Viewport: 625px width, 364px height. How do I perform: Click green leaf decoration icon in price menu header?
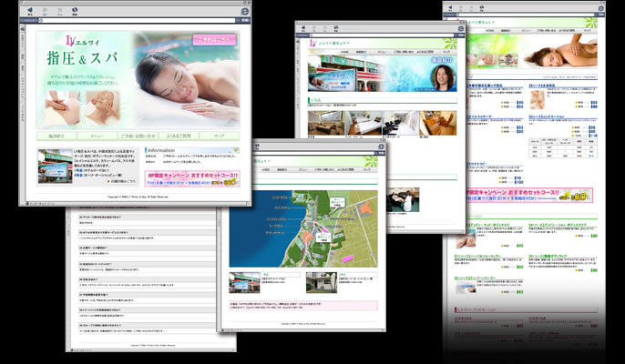589,22
